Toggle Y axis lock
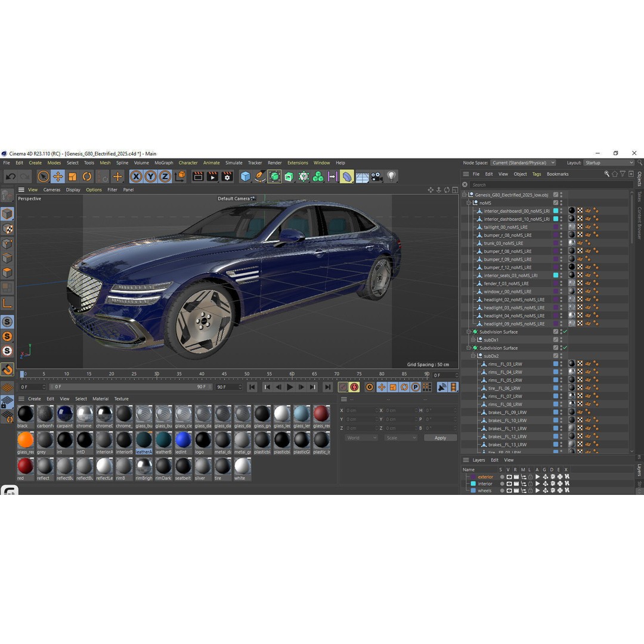This screenshot has width=644, height=644. click(150, 177)
